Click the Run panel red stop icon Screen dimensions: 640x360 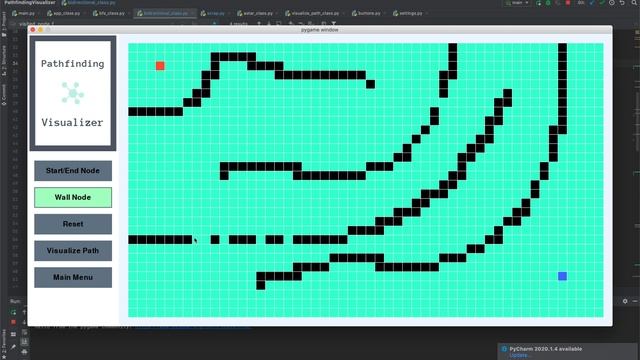pyautogui.click(x=13, y=322)
